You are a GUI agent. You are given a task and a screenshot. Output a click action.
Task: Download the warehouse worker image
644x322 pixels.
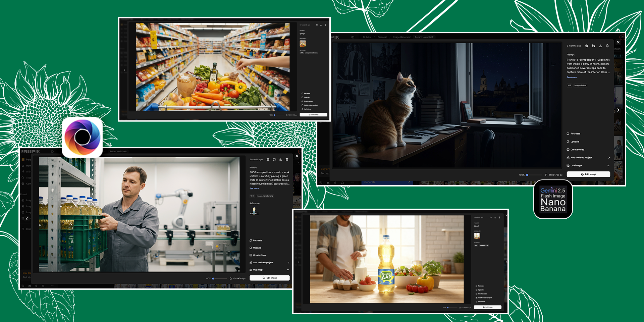point(281,160)
